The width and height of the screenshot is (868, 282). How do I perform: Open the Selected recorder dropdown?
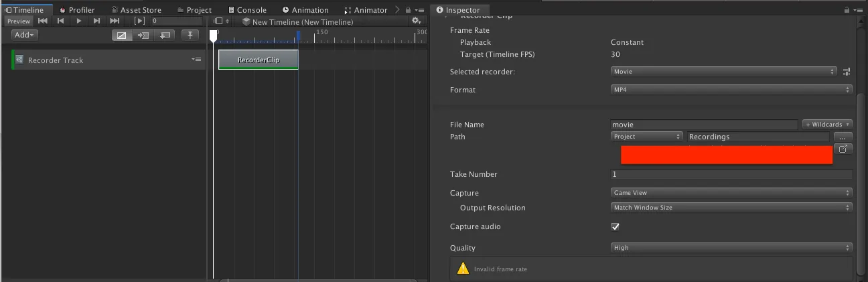pos(724,71)
